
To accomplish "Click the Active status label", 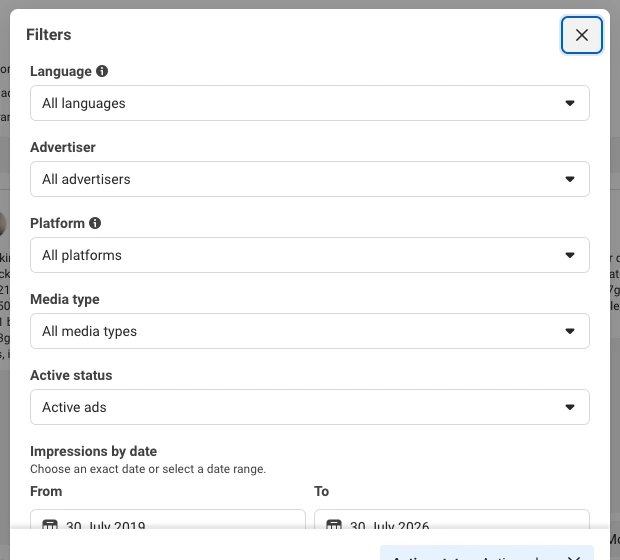I will 71,375.
